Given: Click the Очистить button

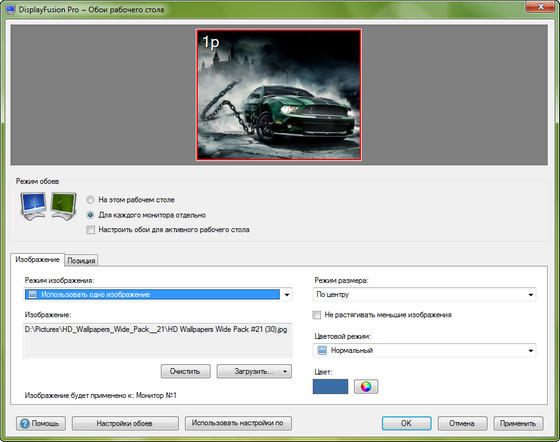Looking at the screenshot, I should pyautogui.click(x=185, y=371).
